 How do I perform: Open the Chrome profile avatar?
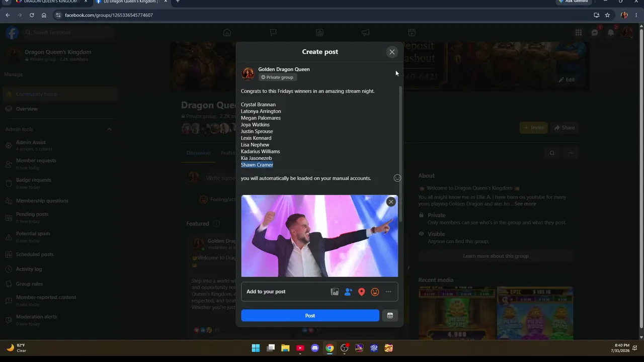(x=624, y=15)
